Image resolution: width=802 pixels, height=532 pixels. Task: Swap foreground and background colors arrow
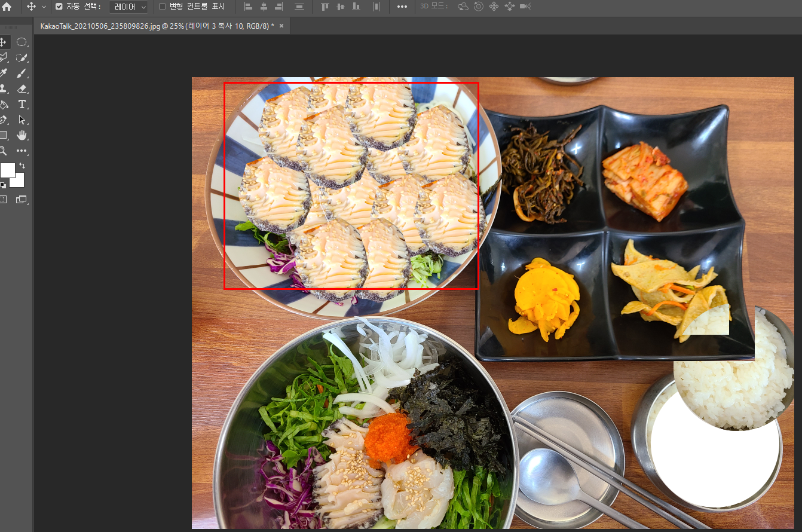point(22,165)
